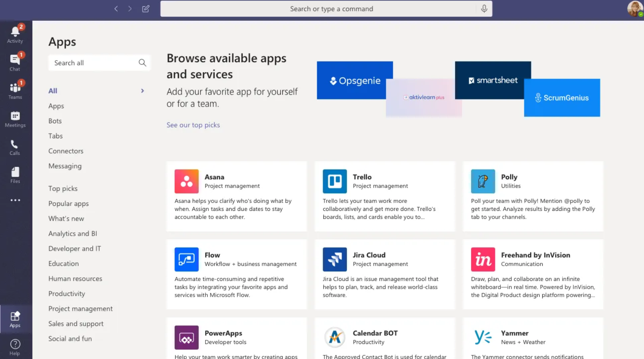Viewport: 644px width, 359px height.
Task: Click the Polly app icon
Action: point(483,181)
